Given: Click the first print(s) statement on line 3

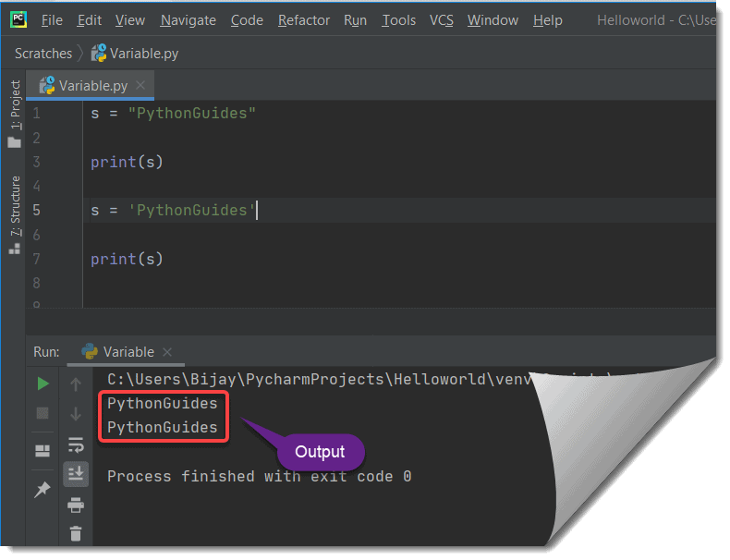Looking at the screenshot, I should point(127,162).
